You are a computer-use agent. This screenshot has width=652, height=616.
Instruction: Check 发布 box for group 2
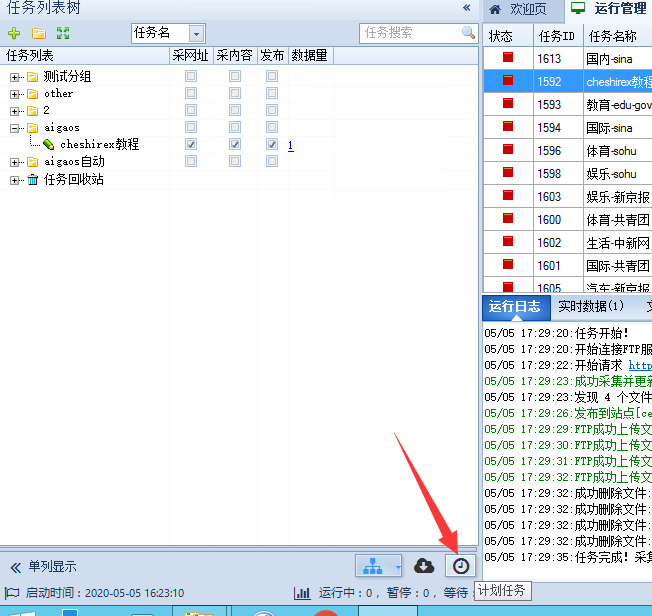tap(272, 110)
